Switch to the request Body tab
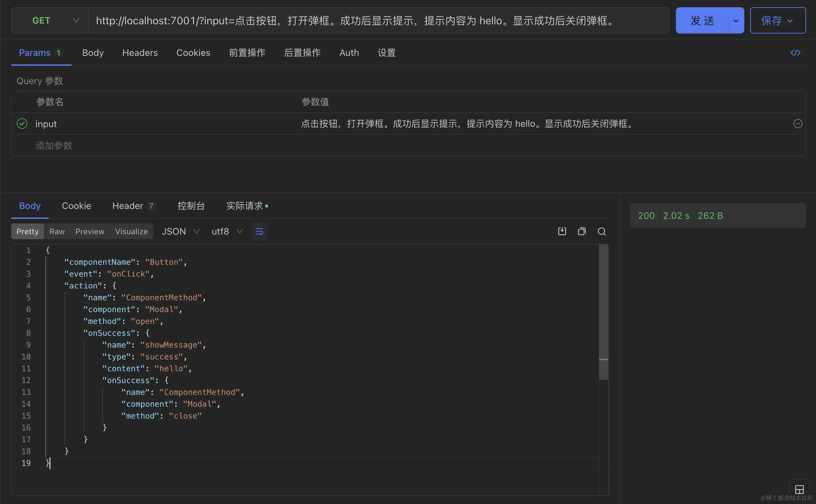Image resolution: width=816 pixels, height=504 pixels. (93, 53)
